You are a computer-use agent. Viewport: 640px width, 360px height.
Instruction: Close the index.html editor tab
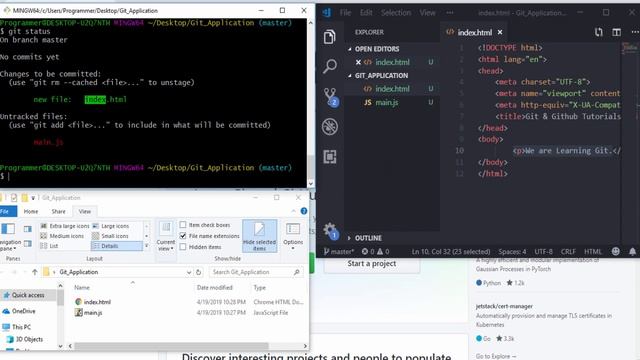click(500, 32)
